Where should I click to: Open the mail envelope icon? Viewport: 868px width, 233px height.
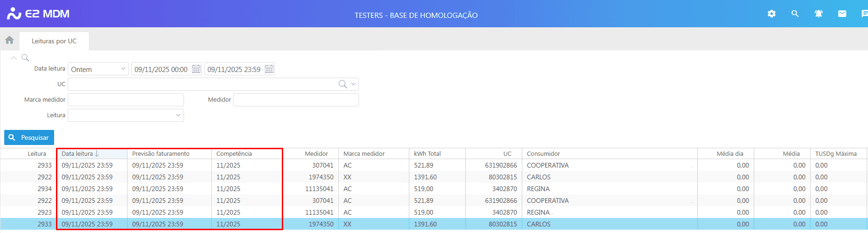pyautogui.click(x=842, y=14)
